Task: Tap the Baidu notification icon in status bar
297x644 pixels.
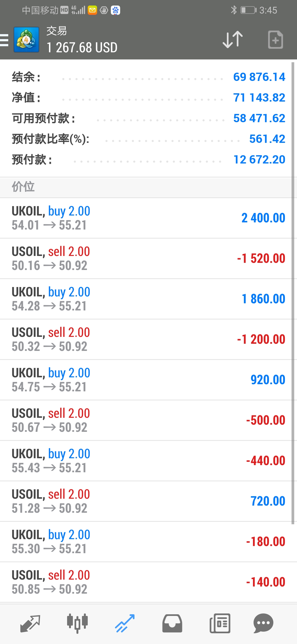Action: tap(116, 10)
